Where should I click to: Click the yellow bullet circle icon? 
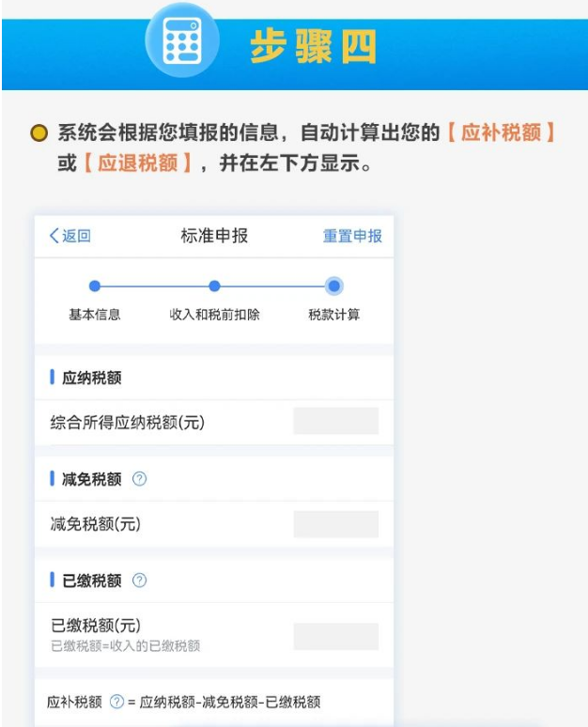coord(39,132)
